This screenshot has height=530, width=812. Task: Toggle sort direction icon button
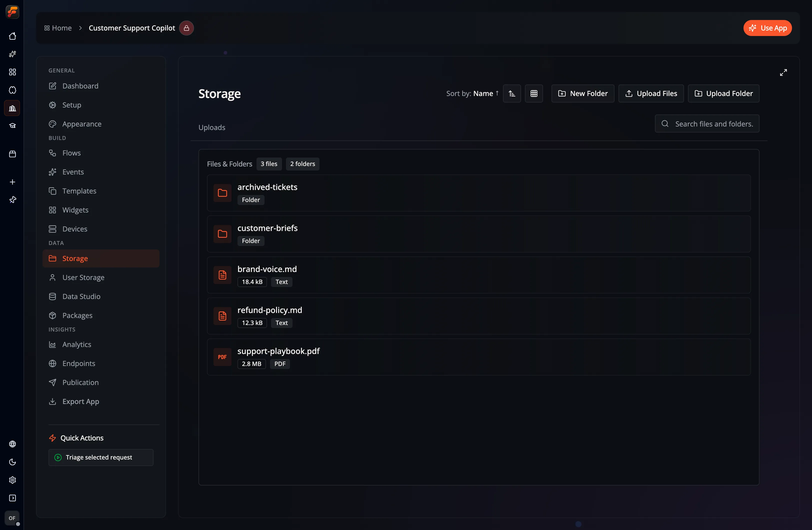click(512, 93)
